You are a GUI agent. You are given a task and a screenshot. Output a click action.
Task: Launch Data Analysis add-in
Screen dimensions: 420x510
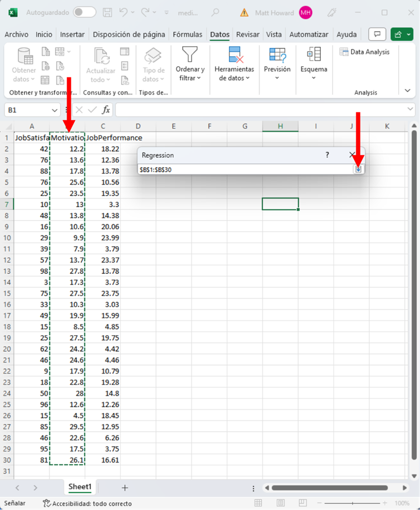coord(365,52)
